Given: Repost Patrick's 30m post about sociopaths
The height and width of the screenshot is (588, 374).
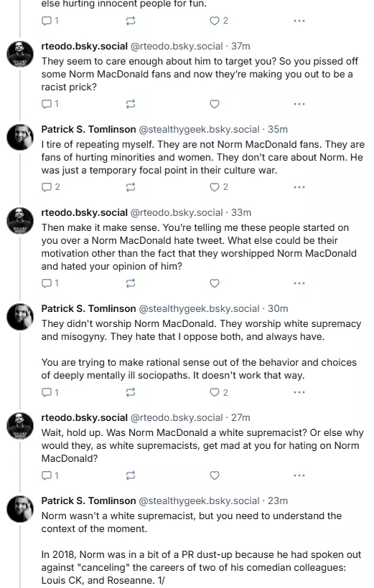Looking at the screenshot, I should pyautogui.click(x=131, y=392).
